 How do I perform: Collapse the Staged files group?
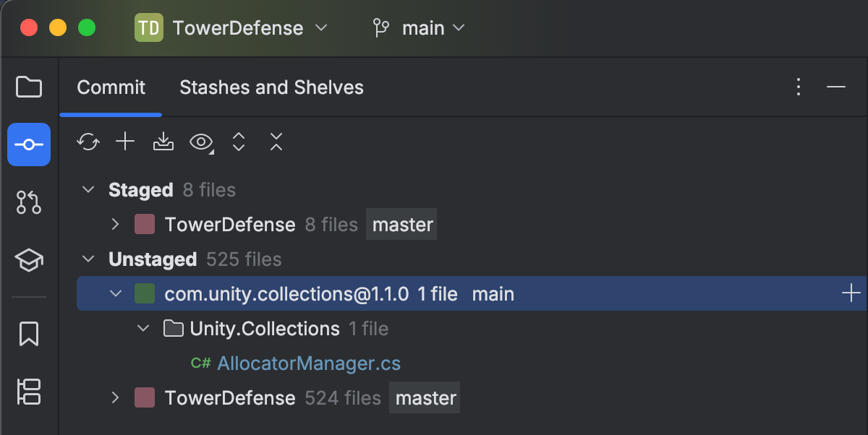click(88, 190)
